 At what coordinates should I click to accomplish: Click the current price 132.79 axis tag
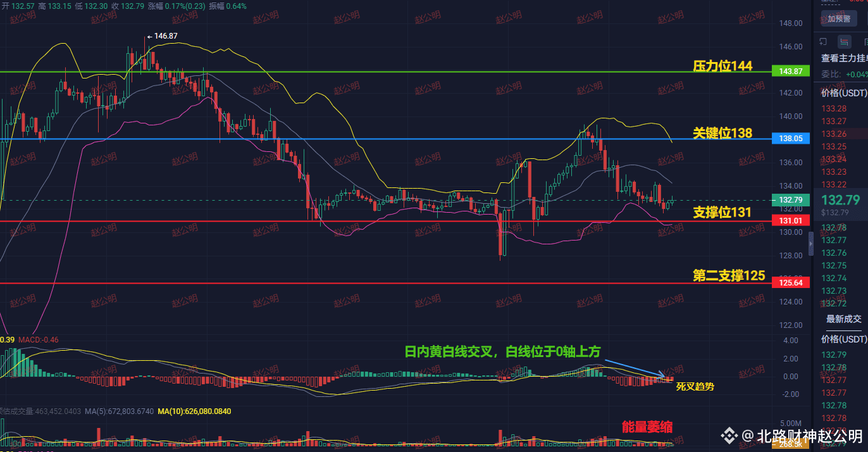(792, 200)
